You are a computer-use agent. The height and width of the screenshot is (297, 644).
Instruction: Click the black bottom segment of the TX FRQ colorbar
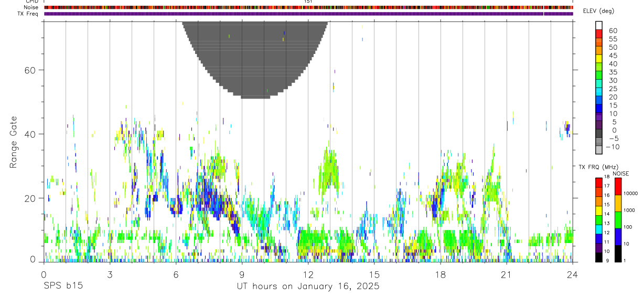point(599,257)
